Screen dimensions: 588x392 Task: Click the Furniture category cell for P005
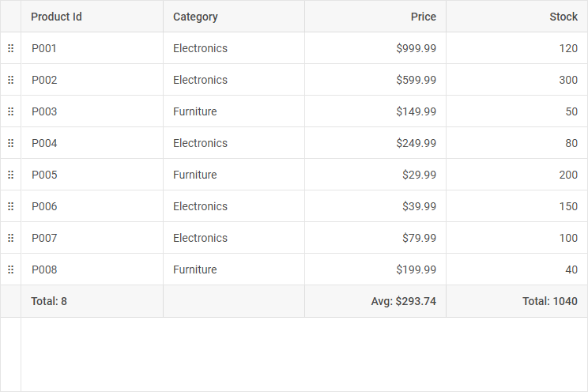click(x=194, y=175)
